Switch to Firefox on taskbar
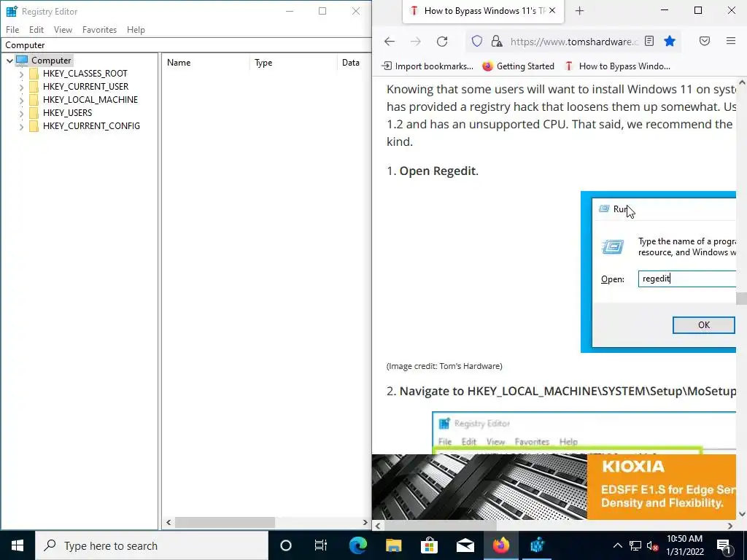This screenshot has height=560, width=747. pos(500,545)
